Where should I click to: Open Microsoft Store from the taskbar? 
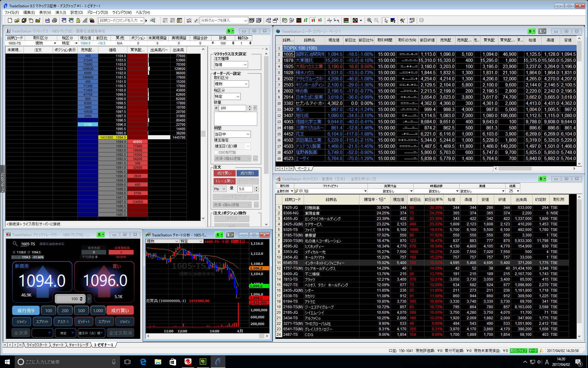pyautogui.click(x=173, y=362)
